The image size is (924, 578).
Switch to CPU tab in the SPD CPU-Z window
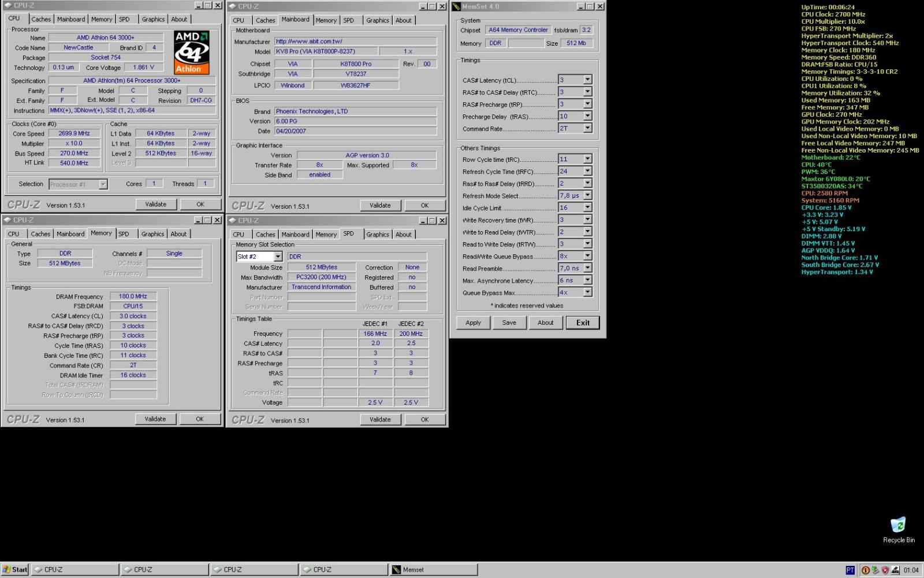point(239,235)
